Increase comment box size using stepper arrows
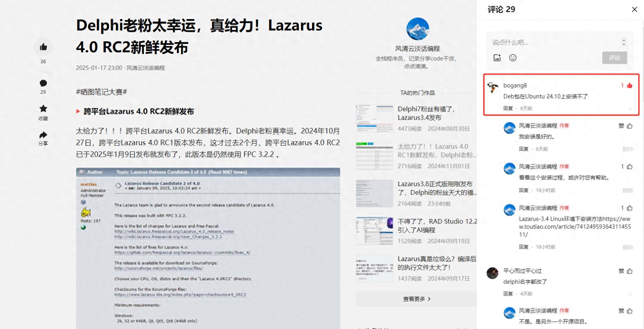The image size is (644, 329). tap(624, 40)
